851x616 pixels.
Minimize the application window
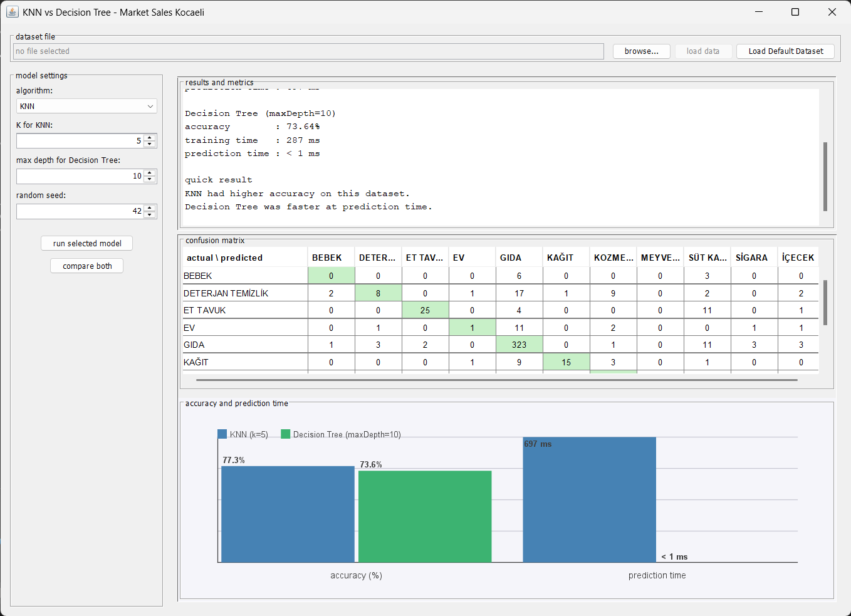pyautogui.click(x=759, y=12)
